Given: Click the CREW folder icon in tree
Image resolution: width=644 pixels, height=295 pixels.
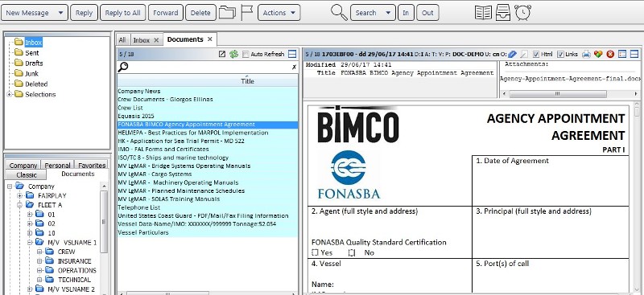Looking at the screenshot, I should (x=49, y=251).
